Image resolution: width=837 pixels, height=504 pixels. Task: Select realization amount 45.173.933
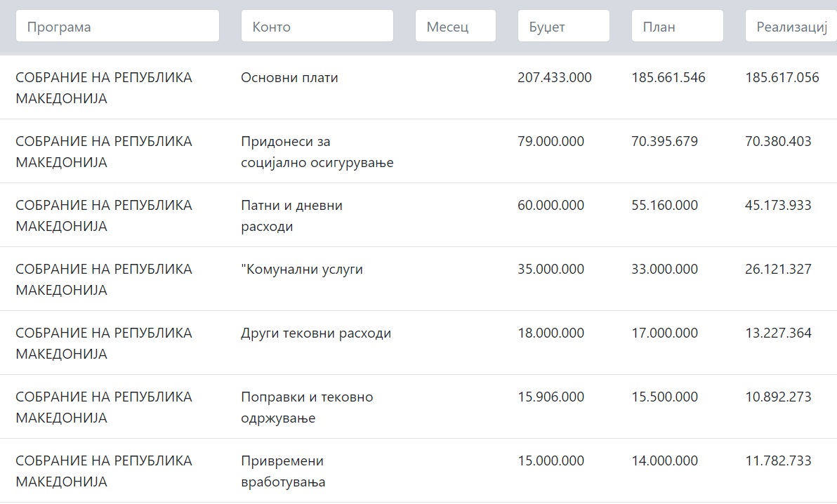778,205
